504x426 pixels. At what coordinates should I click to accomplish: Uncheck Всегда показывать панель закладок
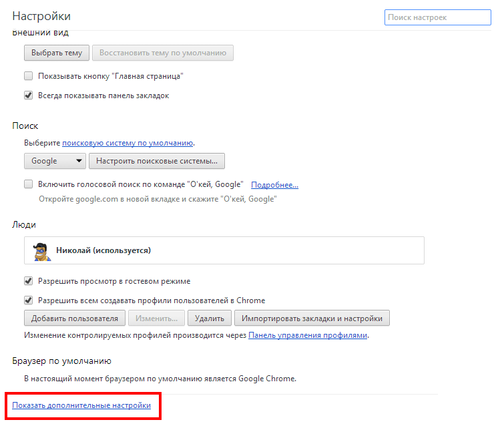[28, 95]
